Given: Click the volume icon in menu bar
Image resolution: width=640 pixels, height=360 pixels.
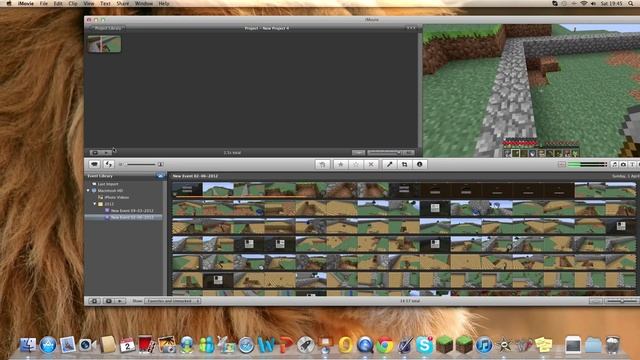Looking at the screenshot, I should 593,3.
